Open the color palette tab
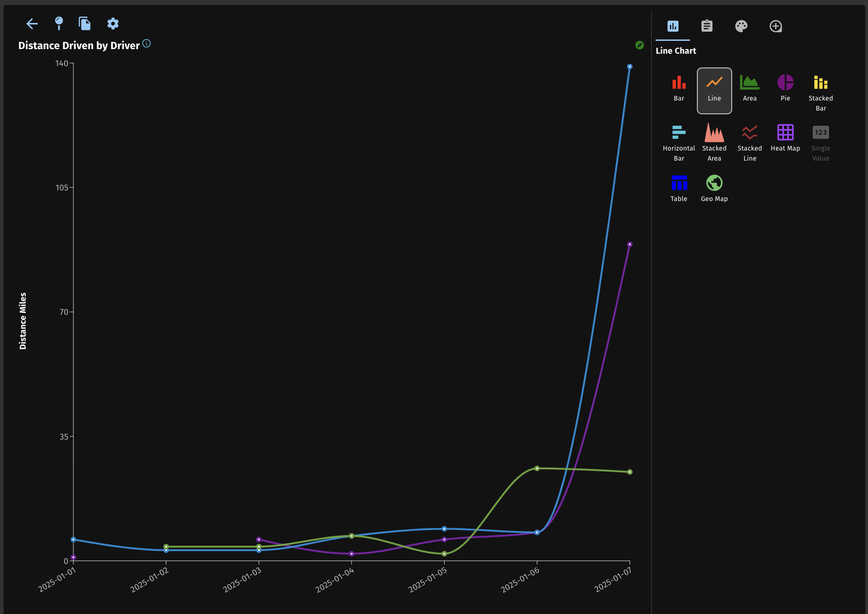Screen dimensions: 868x614 pos(741,26)
